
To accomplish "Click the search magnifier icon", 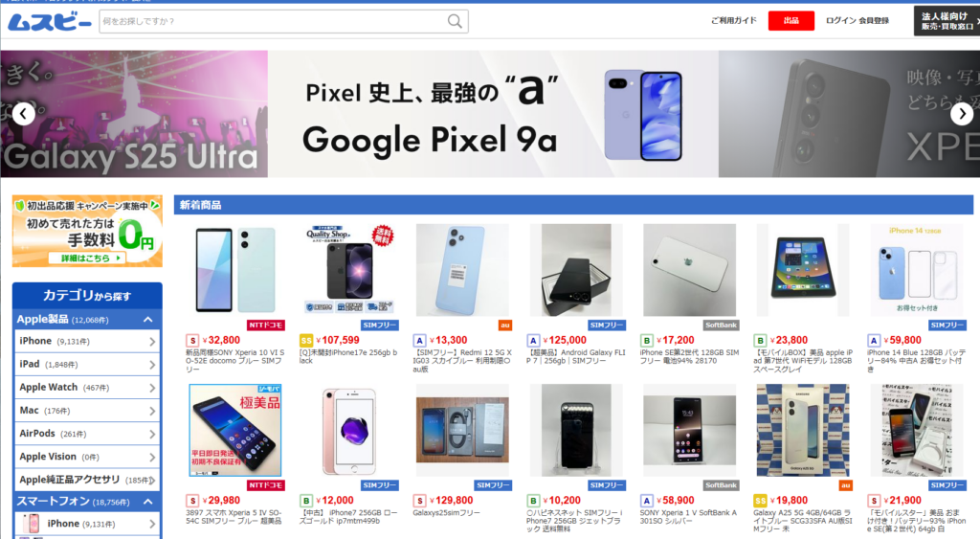I will (455, 21).
